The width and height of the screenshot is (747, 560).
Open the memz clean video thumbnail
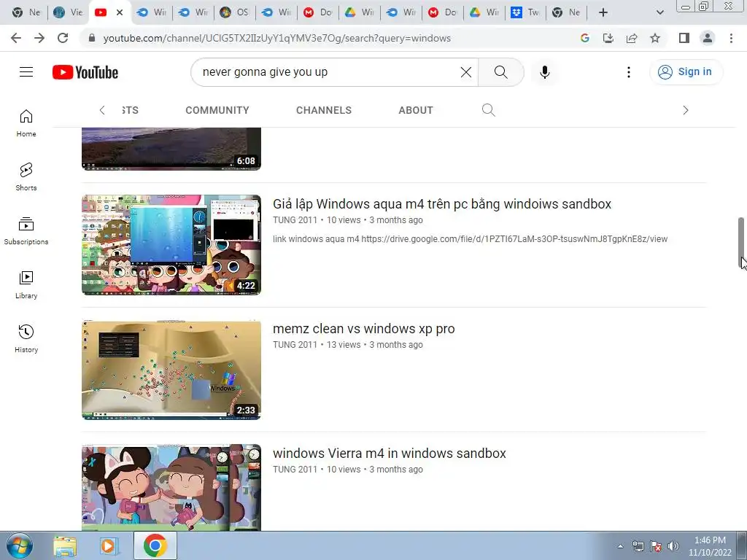click(171, 370)
